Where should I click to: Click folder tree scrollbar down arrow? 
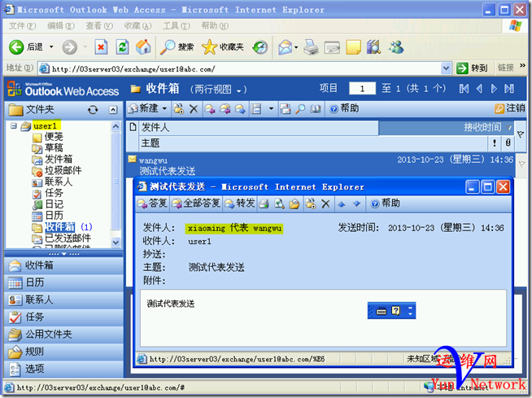pyautogui.click(x=116, y=242)
